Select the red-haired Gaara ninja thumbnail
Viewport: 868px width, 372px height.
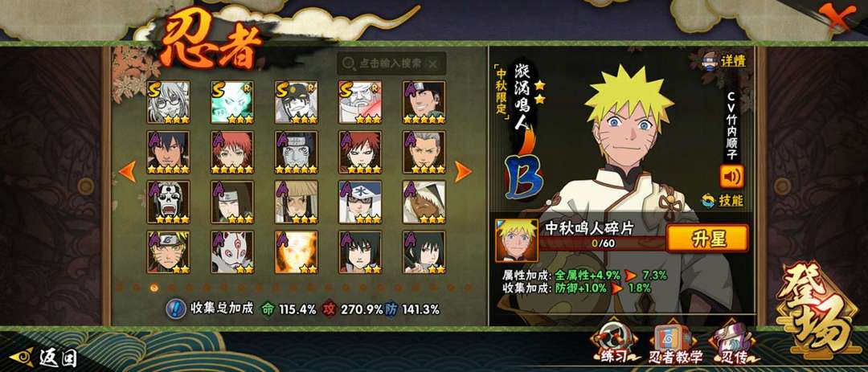(x=360, y=152)
